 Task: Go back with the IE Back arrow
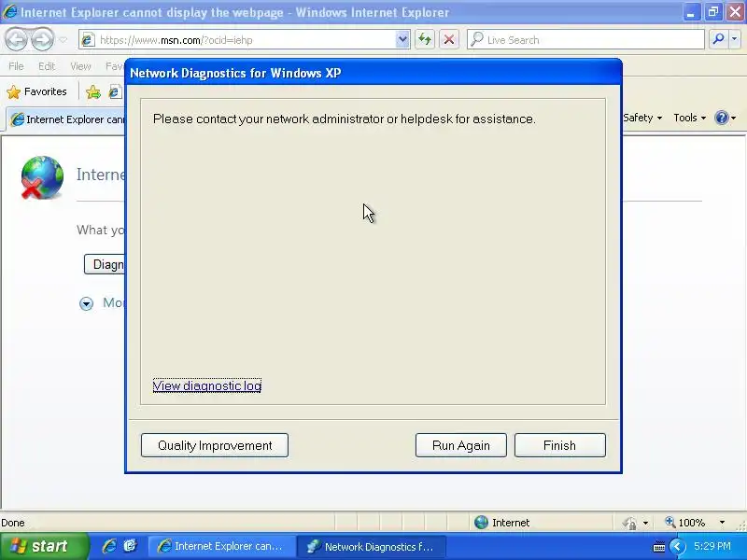pyautogui.click(x=17, y=39)
